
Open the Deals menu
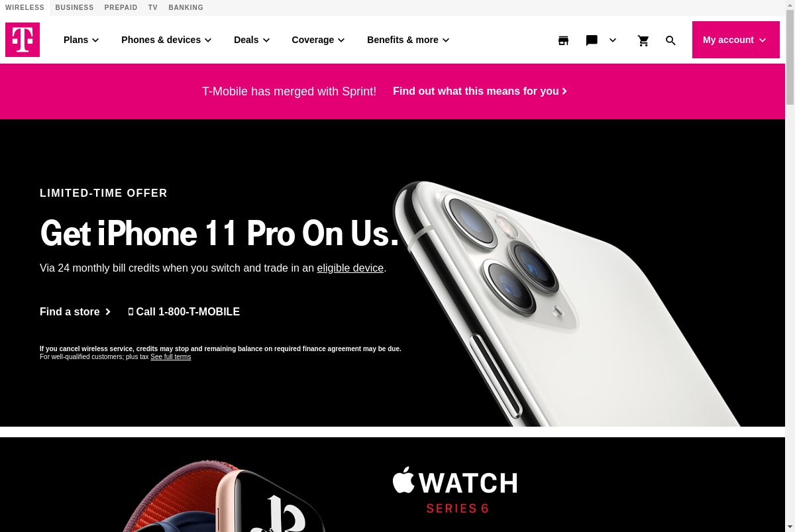pyautogui.click(x=252, y=40)
